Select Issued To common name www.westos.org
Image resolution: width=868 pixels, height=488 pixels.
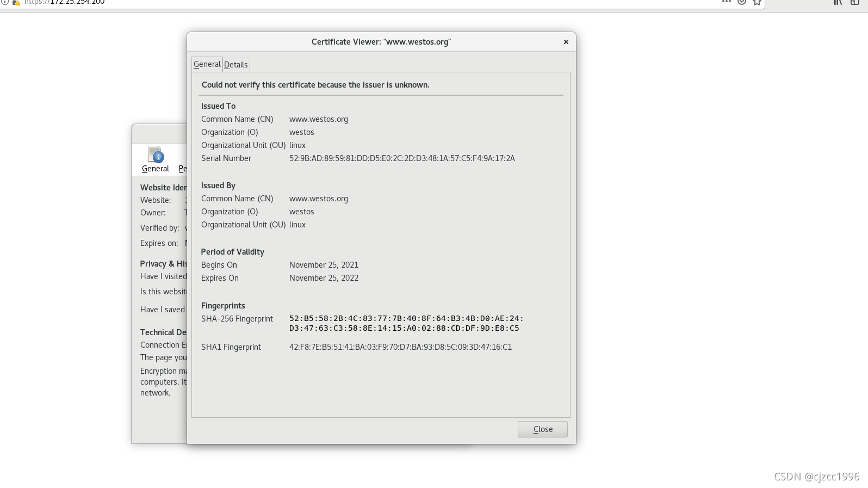tap(319, 119)
